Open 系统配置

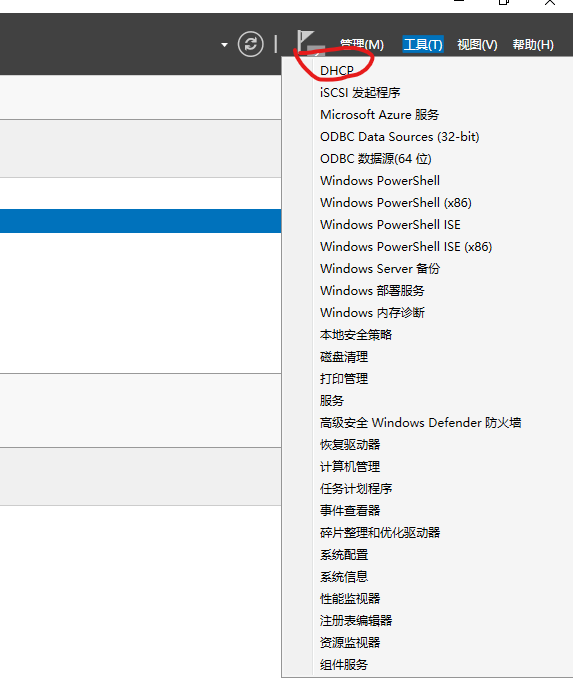point(344,554)
